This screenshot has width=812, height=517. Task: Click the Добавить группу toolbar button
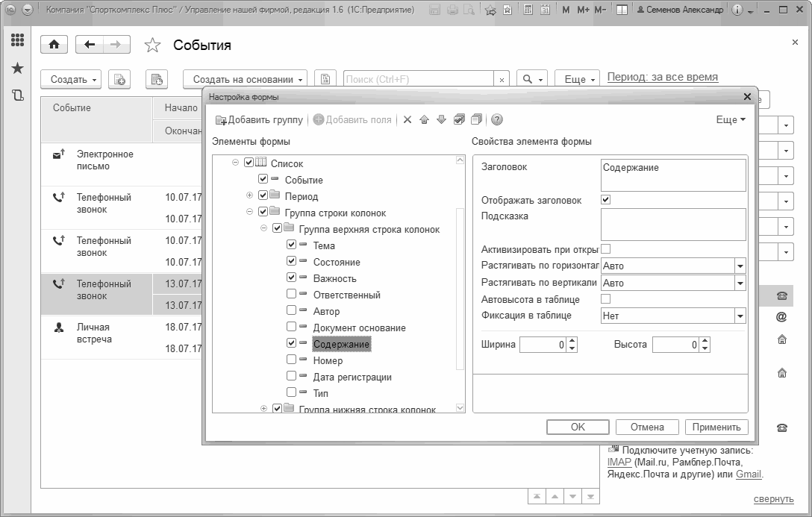coord(259,120)
